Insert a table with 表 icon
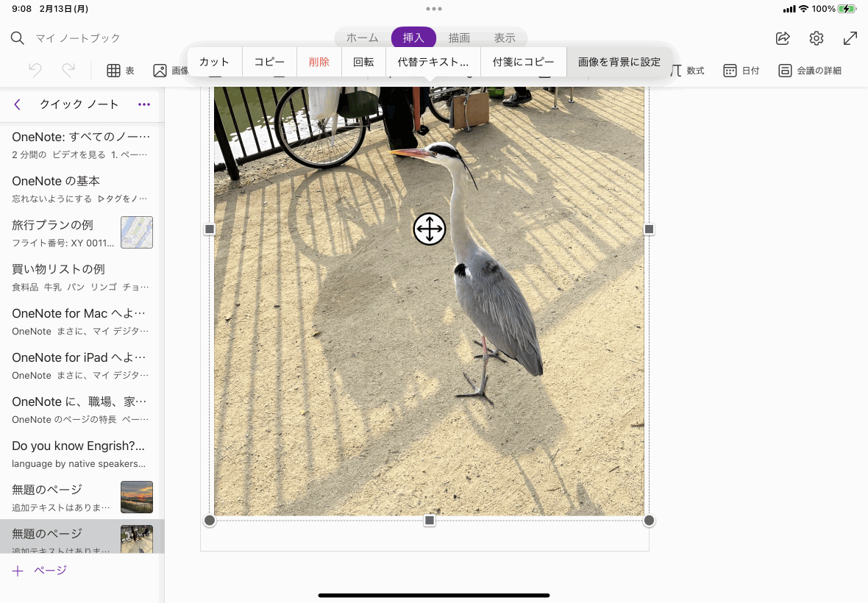 pos(121,71)
